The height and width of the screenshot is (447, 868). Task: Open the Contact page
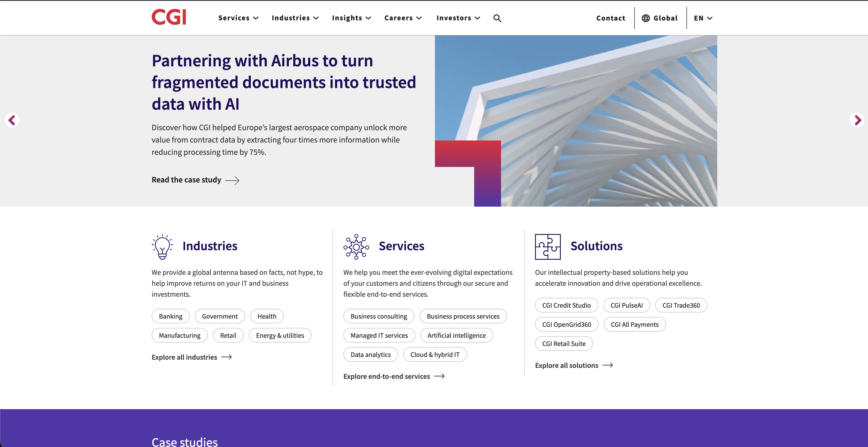pos(611,18)
